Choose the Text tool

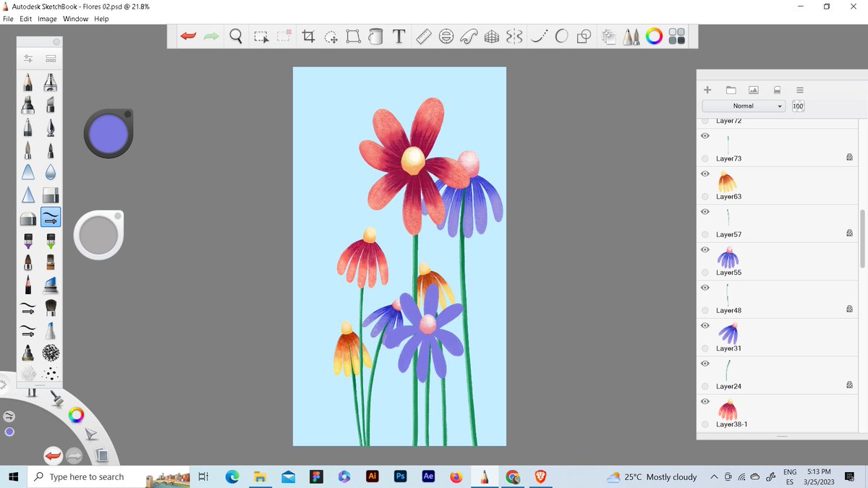pyautogui.click(x=398, y=36)
